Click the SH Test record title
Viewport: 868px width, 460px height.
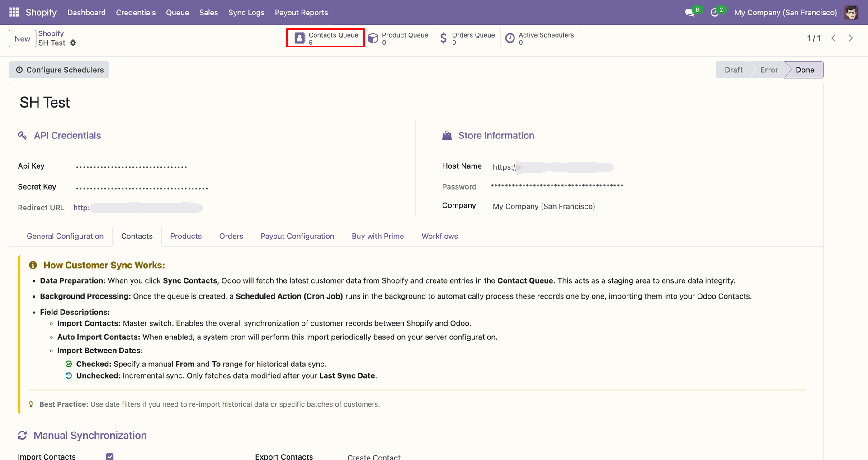[45, 103]
